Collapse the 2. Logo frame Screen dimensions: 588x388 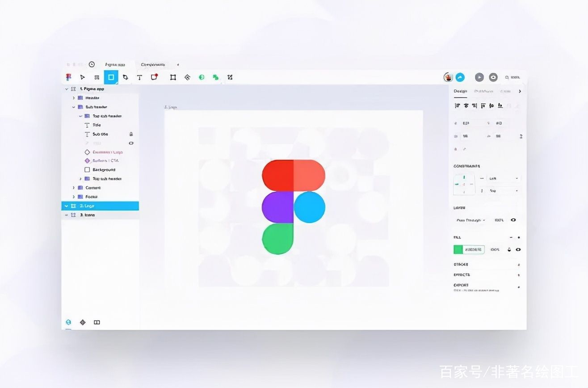(67, 206)
